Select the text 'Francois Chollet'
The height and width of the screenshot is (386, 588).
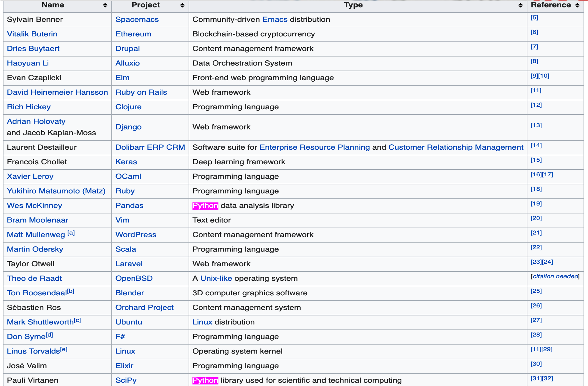point(37,162)
